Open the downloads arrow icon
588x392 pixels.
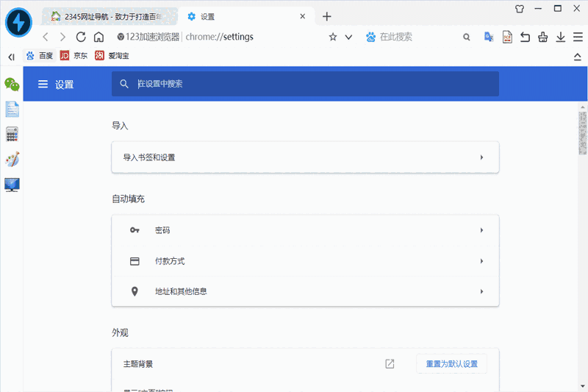561,37
